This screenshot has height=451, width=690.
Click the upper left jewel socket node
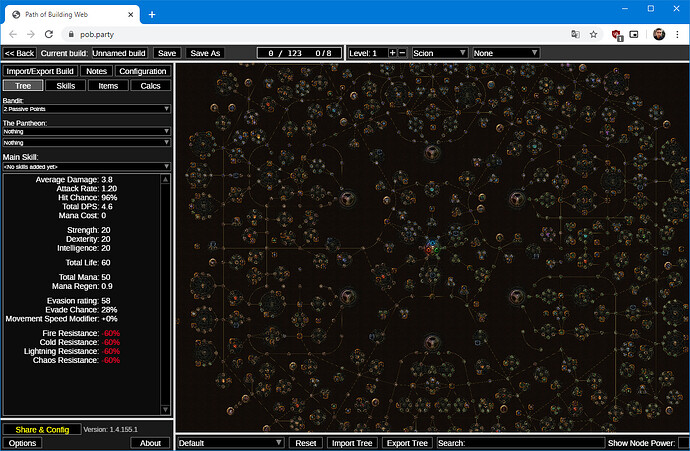coord(348,198)
